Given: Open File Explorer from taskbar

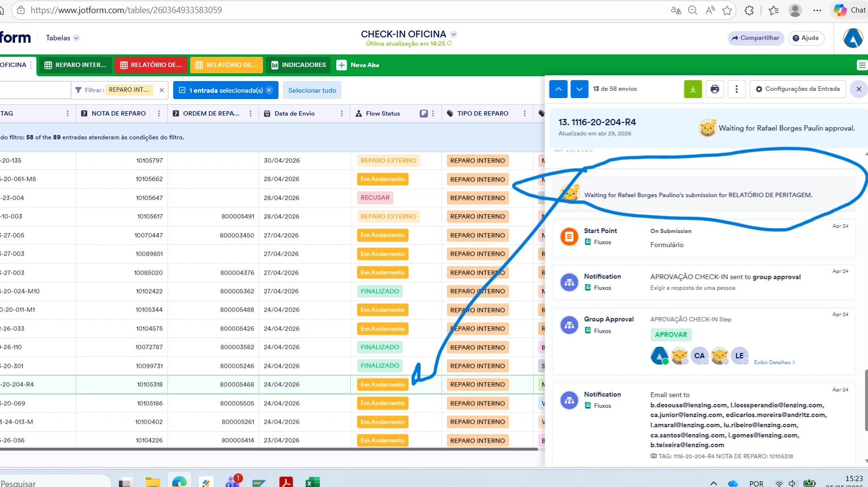Looking at the screenshot, I should 153,482.
